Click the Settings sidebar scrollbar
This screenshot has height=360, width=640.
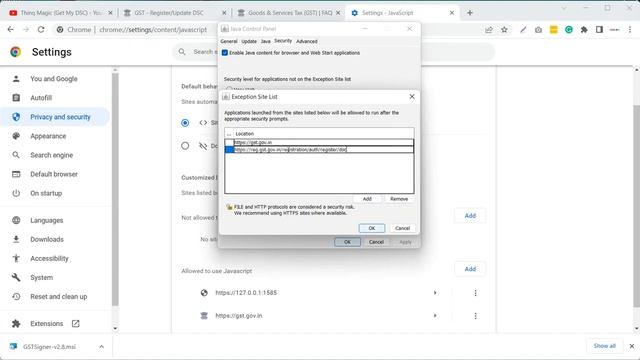point(115,188)
